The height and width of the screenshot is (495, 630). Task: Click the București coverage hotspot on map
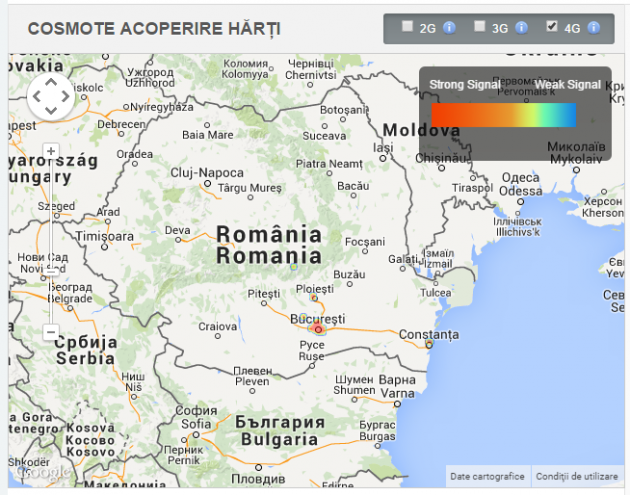pos(319,327)
